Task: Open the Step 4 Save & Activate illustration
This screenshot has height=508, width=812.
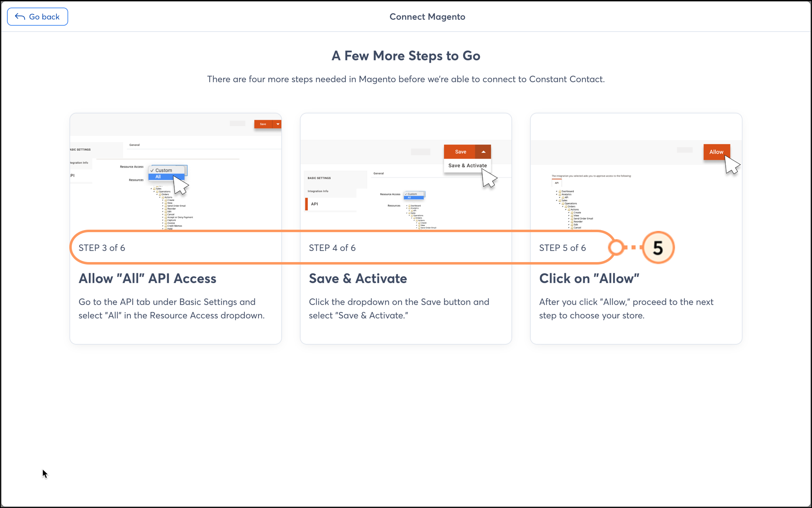Action: [x=406, y=172]
